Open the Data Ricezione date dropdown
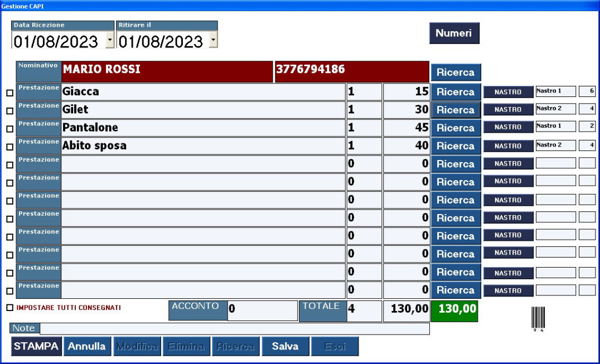This screenshot has height=364, width=600. pyautogui.click(x=109, y=40)
